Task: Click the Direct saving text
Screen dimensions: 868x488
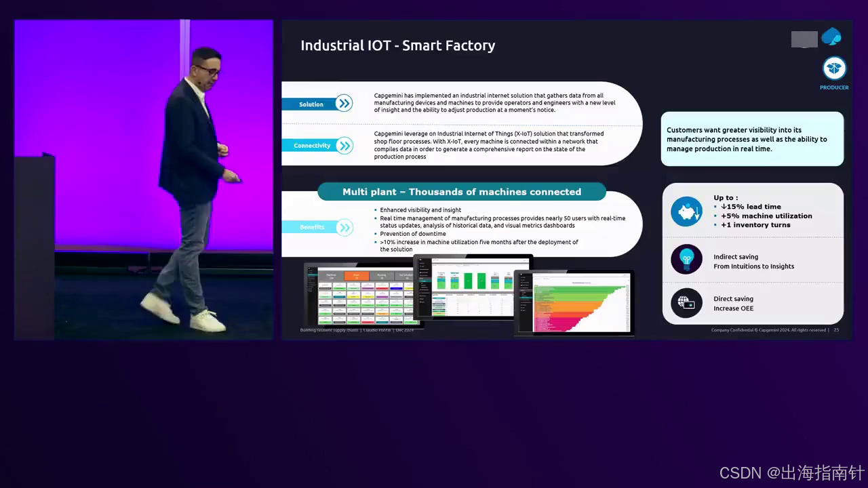Action: tap(733, 299)
